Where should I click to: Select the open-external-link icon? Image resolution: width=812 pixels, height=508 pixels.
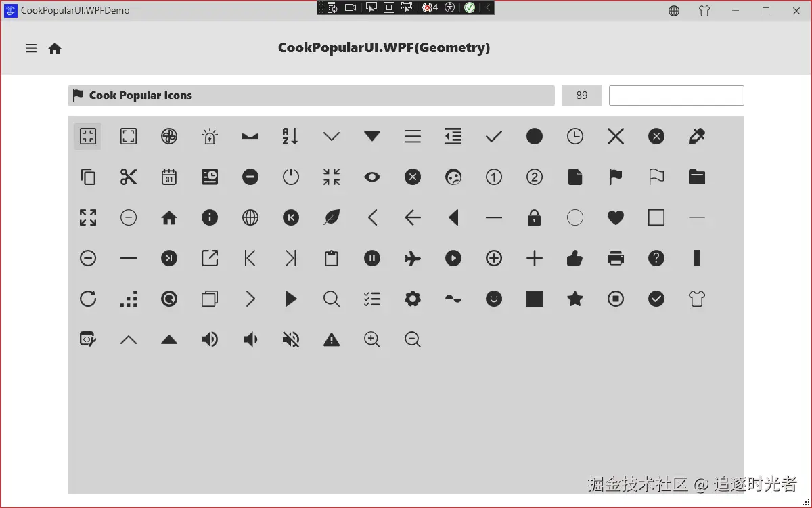210,258
